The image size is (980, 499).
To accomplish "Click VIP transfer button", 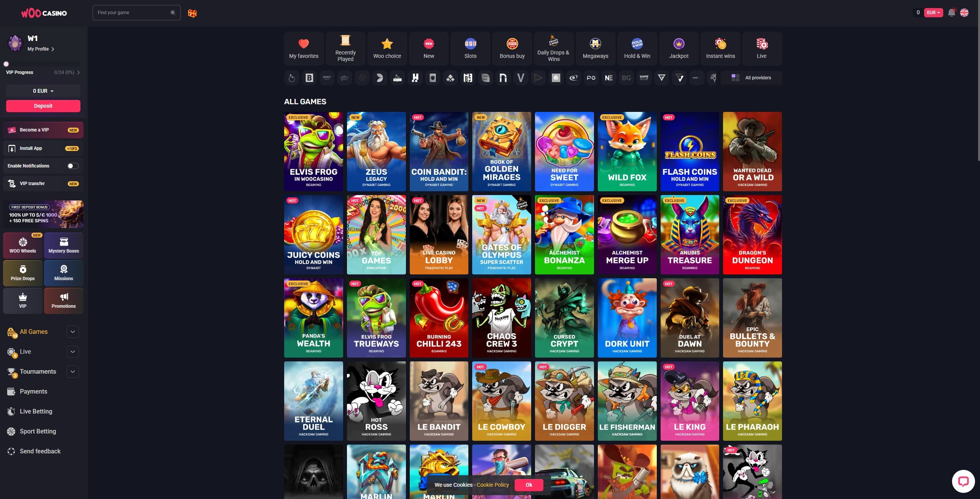I will [x=43, y=184].
